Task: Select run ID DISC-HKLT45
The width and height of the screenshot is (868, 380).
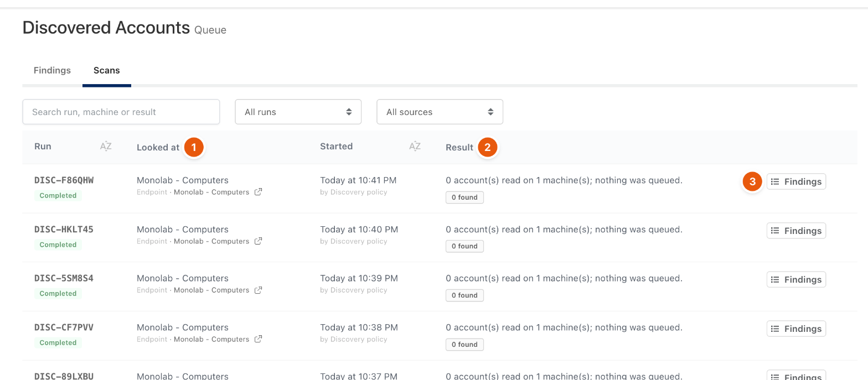Action: (64, 230)
